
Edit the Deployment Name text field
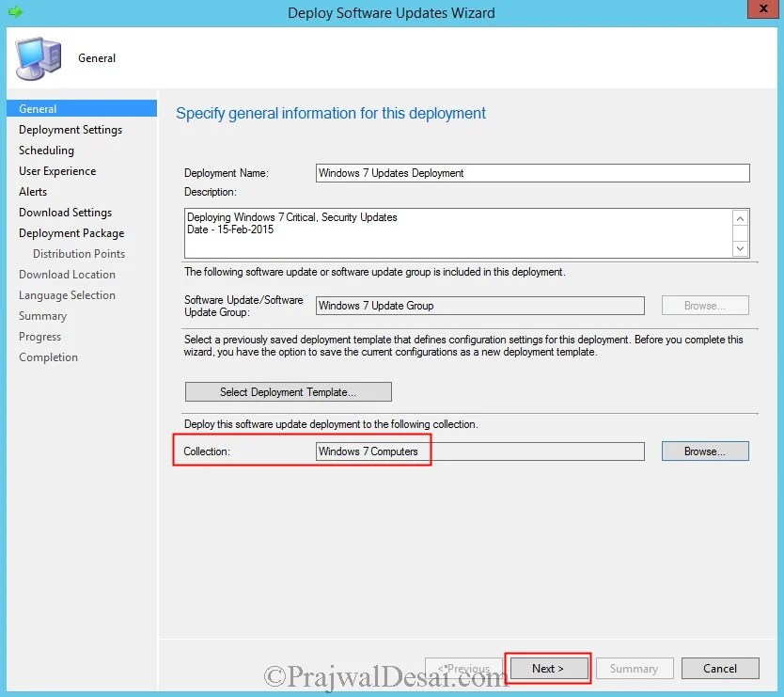(532, 173)
